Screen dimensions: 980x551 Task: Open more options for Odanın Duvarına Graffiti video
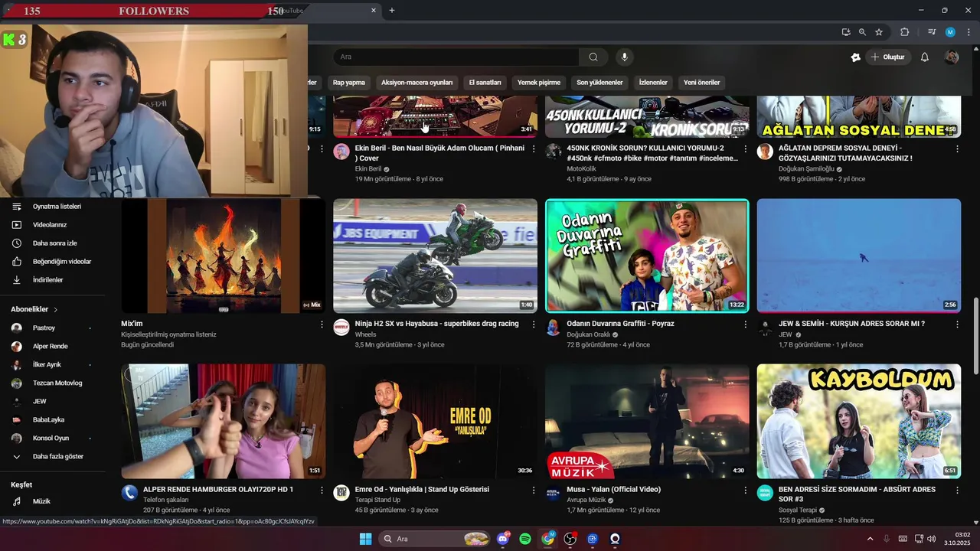[x=745, y=324]
